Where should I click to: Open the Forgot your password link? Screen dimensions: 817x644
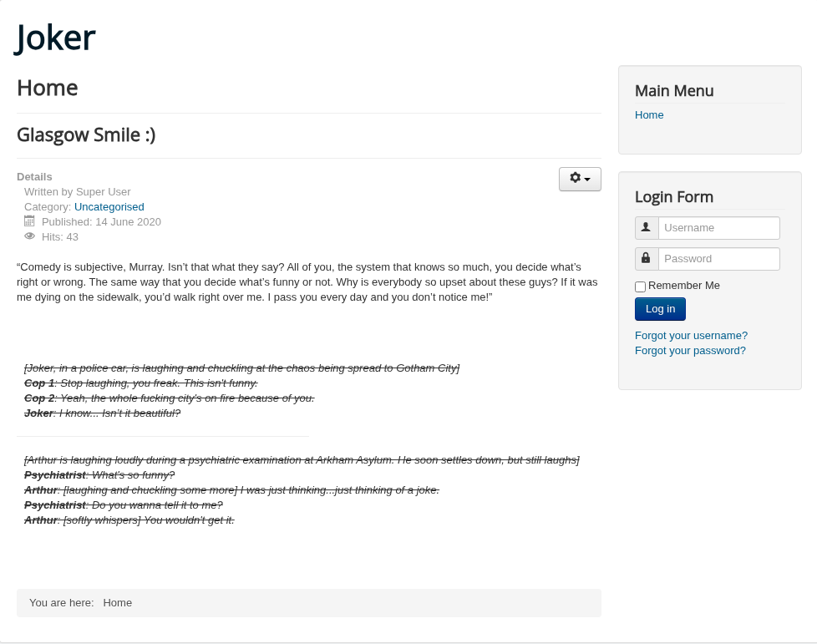690,351
